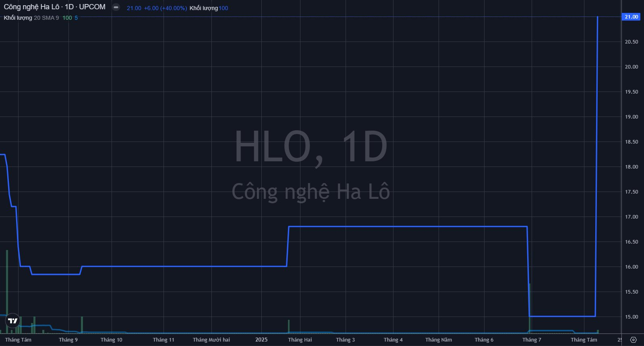Click the volume bar near Tháng Hai
Viewport: 644px width, 346px height.
coord(289,327)
